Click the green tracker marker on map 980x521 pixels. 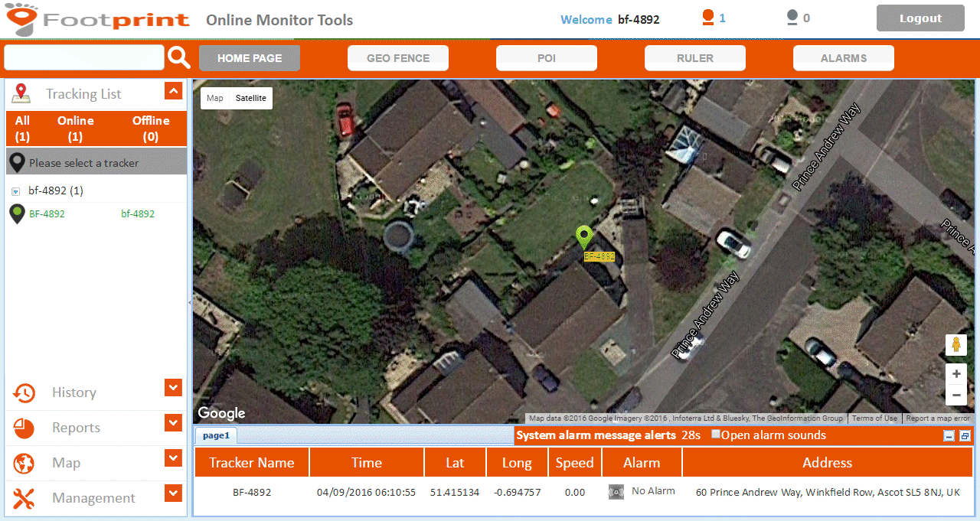(584, 236)
